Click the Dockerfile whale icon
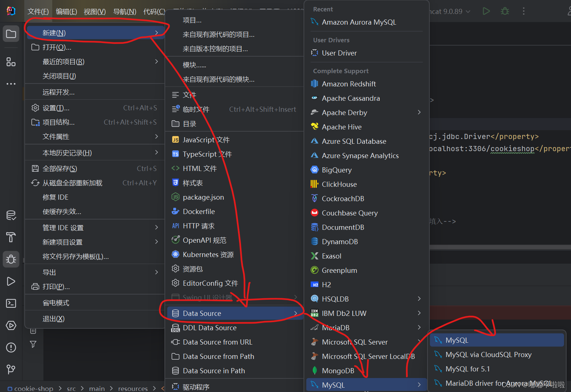571x392 pixels. 175,211
